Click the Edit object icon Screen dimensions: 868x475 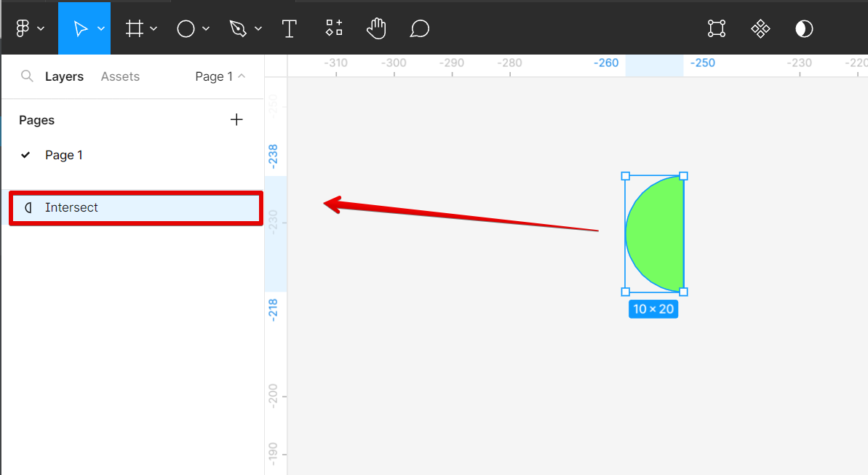pos(717,28)
